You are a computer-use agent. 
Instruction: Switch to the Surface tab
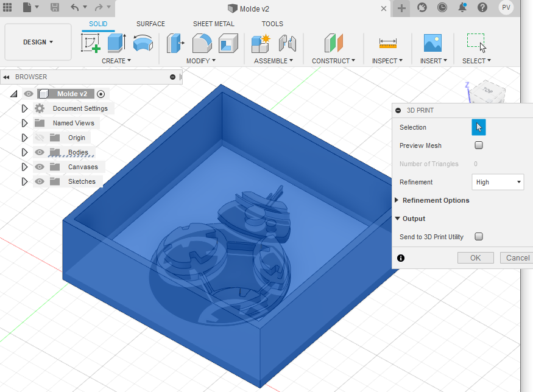pos(150,24)
